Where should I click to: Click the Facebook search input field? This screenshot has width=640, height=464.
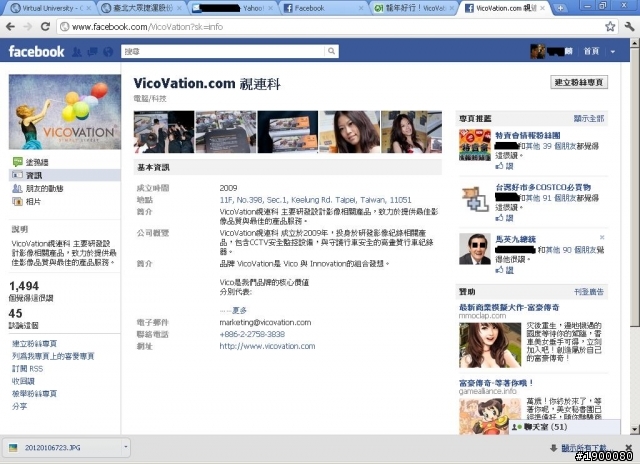pos(223,51)
